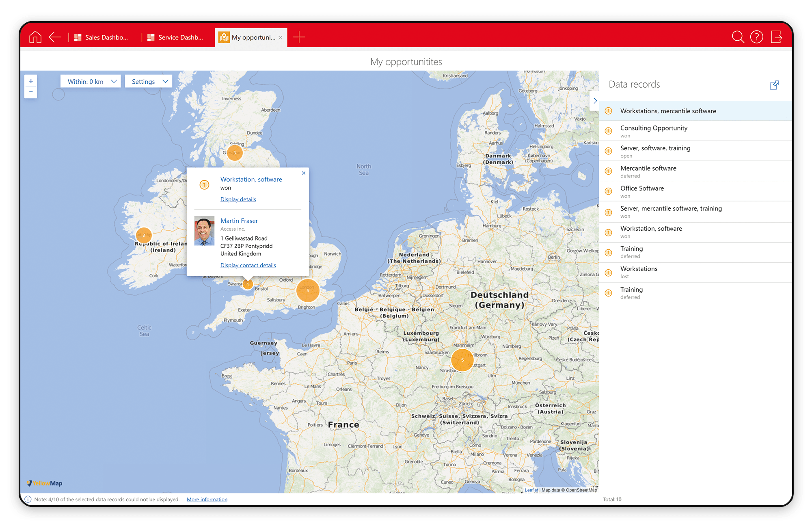Screen dimensions: 812x528
Task: Select the Consulting Opportunity record
Action: point(695,131)
